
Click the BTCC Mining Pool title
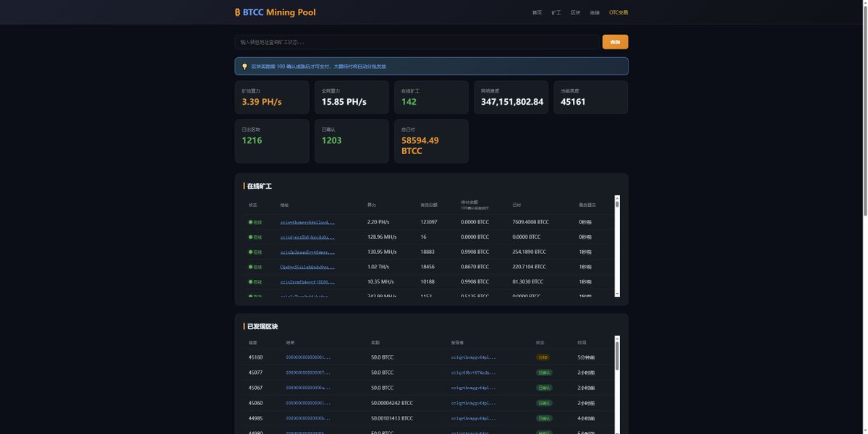pyautogui.click(x=279, y=12)
